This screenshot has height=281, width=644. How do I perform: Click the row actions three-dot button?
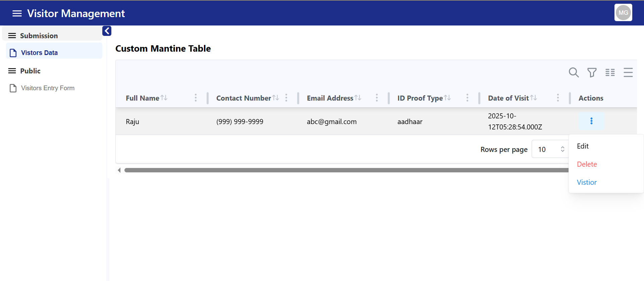click(591, 121)
